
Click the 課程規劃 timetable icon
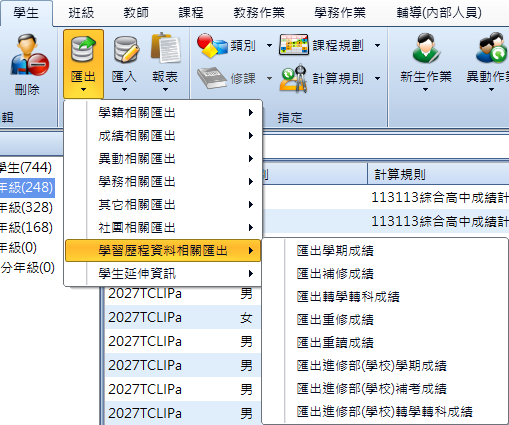click(x=294, y=45)
